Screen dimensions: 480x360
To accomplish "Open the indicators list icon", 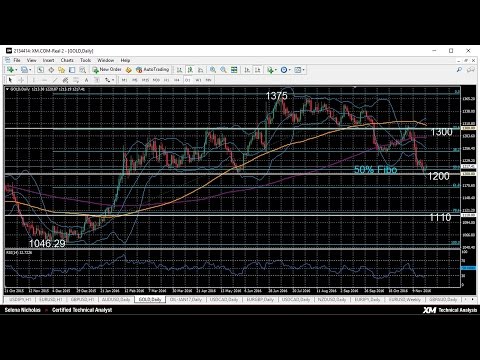I will tap(270, 70).
